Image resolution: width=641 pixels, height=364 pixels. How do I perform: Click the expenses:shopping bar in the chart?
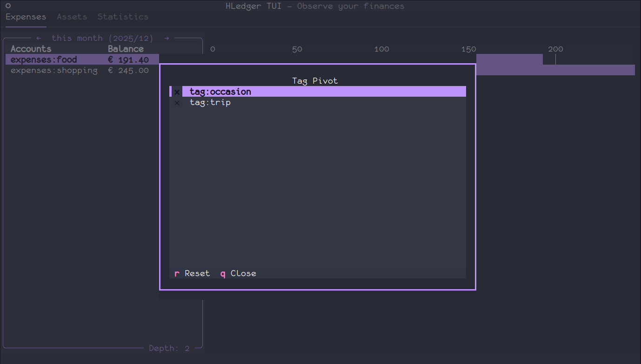[556, 70]
